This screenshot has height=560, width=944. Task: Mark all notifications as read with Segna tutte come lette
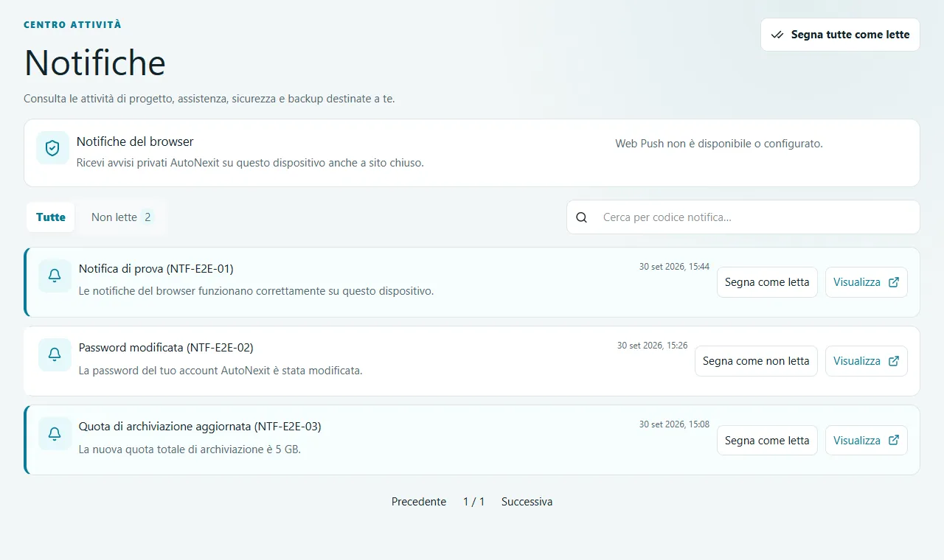point(840,35)
